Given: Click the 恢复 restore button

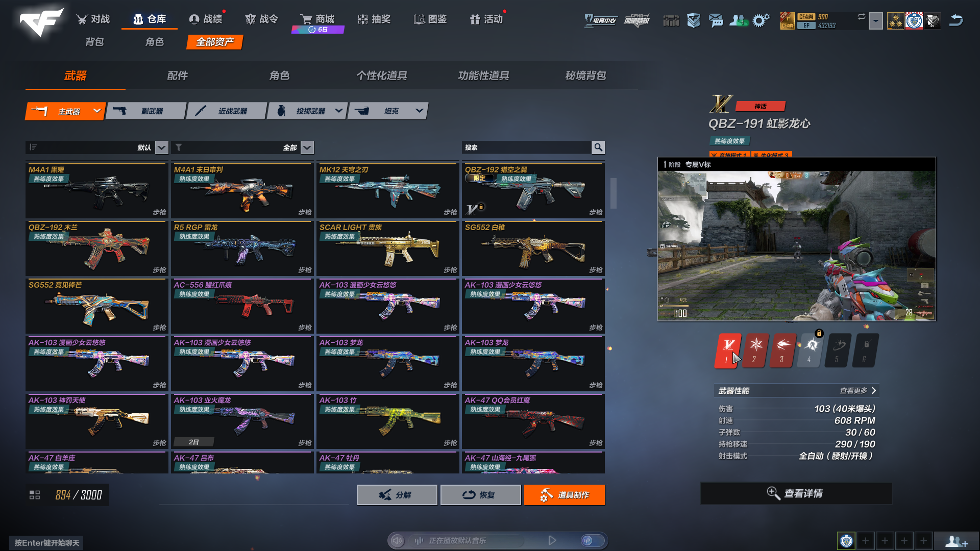Looking at the screenshot, I should coord(480,495).
